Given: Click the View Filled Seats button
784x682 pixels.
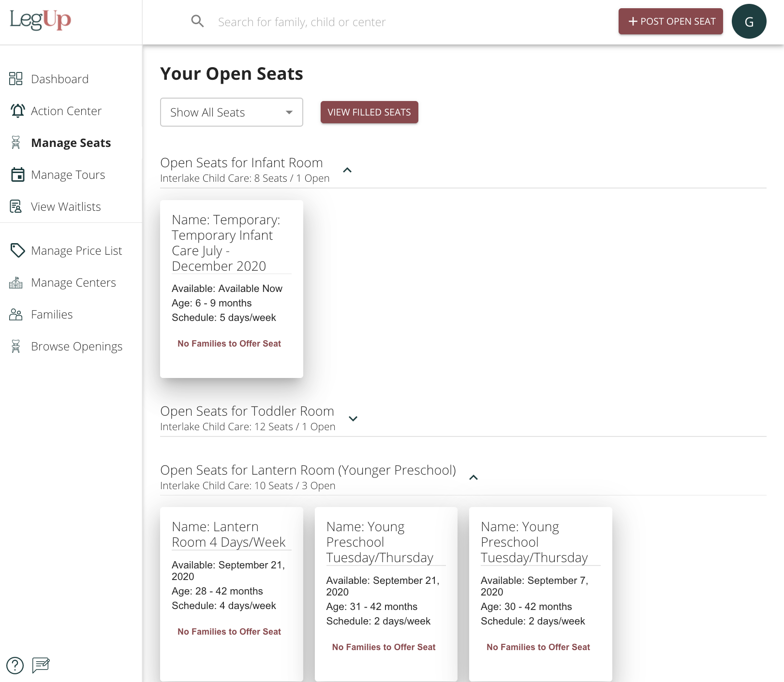Looking at the screenshot, I should tap(370, 112).
